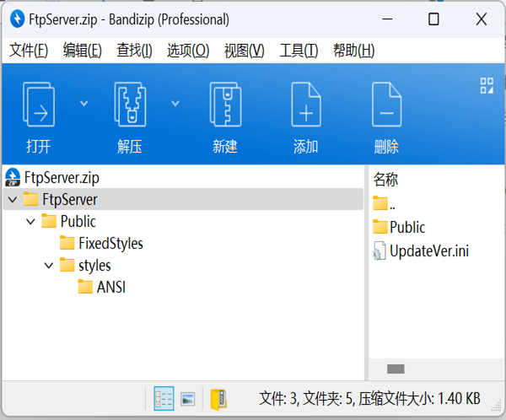
Task: Open the toolbar layout grid icon
Action: click(x=487, y=86)
